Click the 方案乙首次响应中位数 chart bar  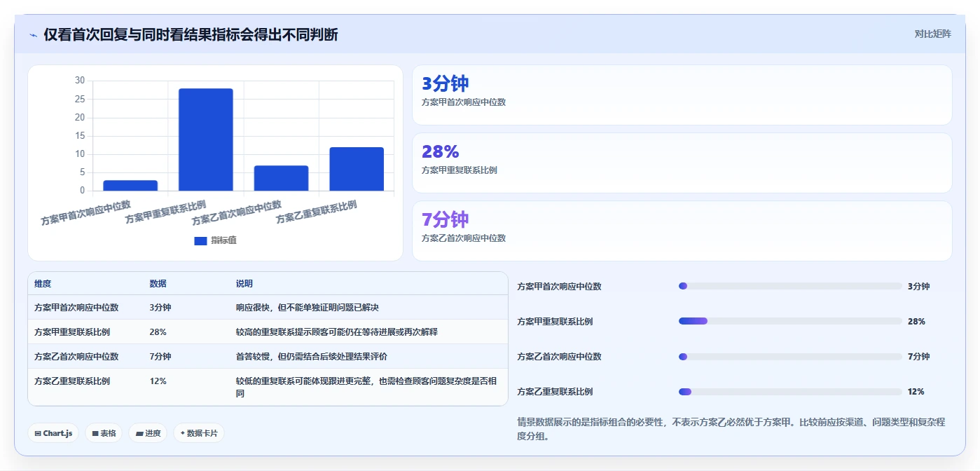(x=282, y=178)
